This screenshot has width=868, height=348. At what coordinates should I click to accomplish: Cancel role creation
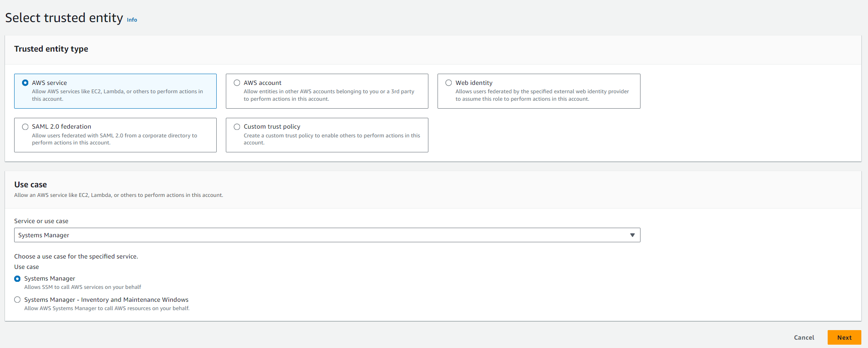click(804, 338)
